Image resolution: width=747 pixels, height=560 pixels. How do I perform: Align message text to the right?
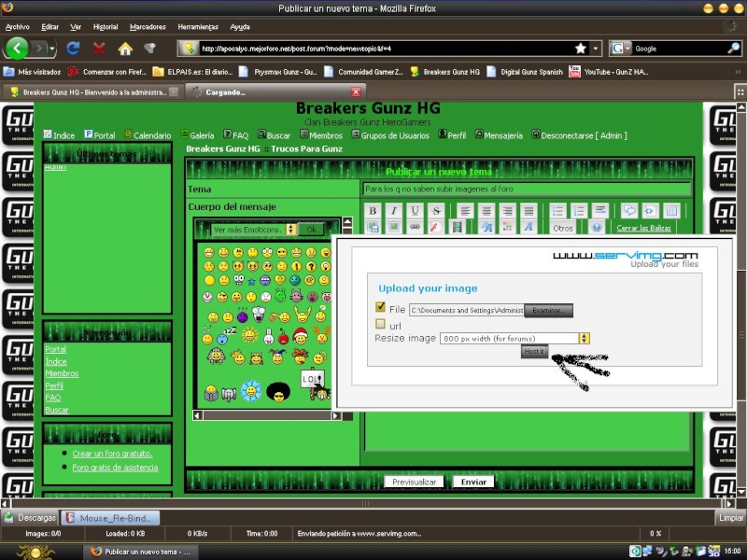(507, 211)
